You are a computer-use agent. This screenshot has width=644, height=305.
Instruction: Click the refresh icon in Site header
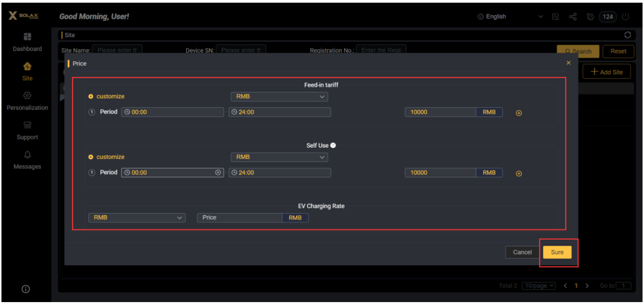627,35
